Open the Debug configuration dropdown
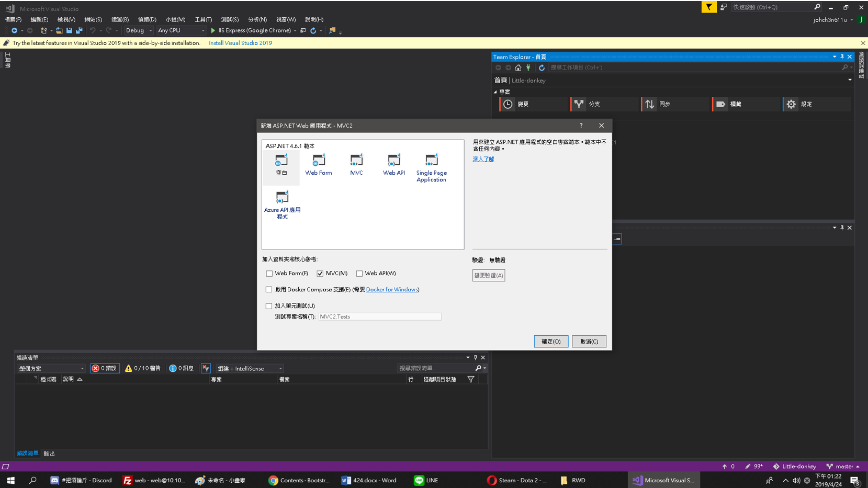This screenshot has width=868, height=488. (x=139, y=30)
